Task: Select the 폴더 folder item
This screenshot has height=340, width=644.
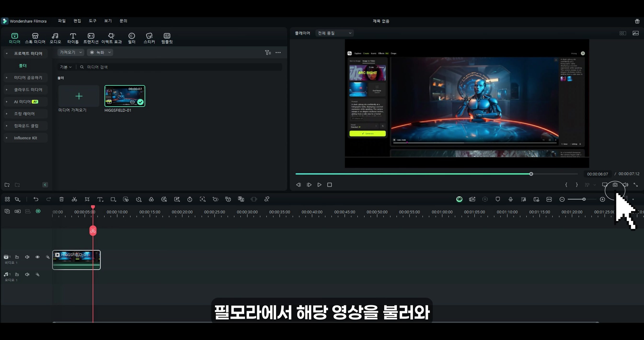Action: click(x=23, y=65)
